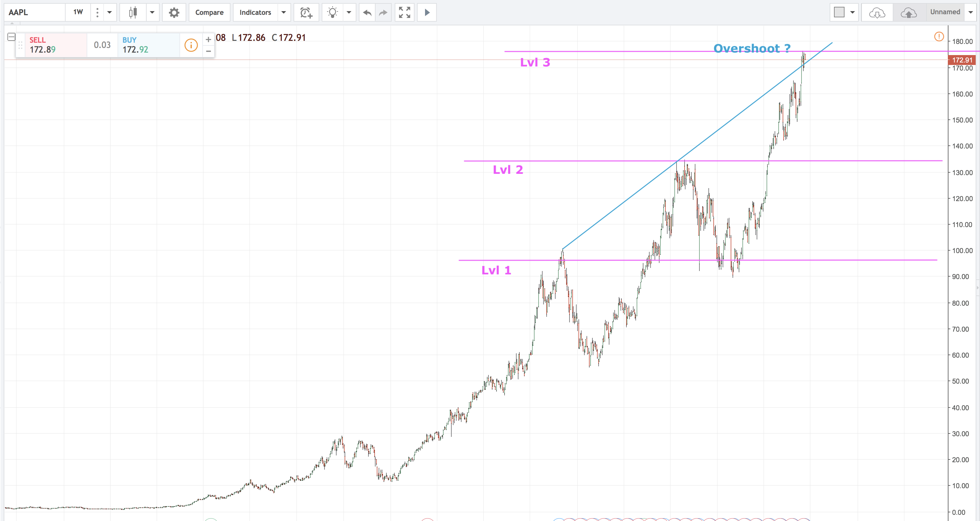Open the Indicators menu
The width and height of the screenshot is (980, 521).
[255, 13]
